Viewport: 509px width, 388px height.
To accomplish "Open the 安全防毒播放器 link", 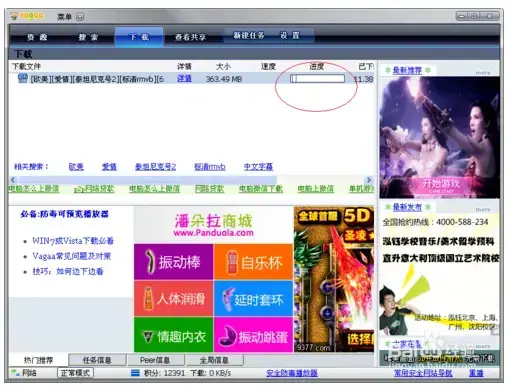I will coord(292,373).
